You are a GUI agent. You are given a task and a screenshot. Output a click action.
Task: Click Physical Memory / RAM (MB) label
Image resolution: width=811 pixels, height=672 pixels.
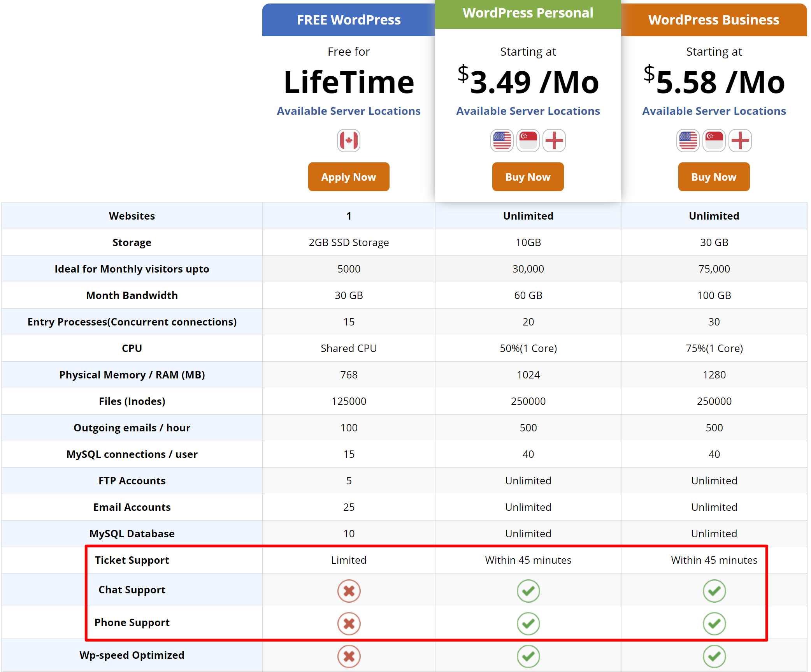(132, 375)
